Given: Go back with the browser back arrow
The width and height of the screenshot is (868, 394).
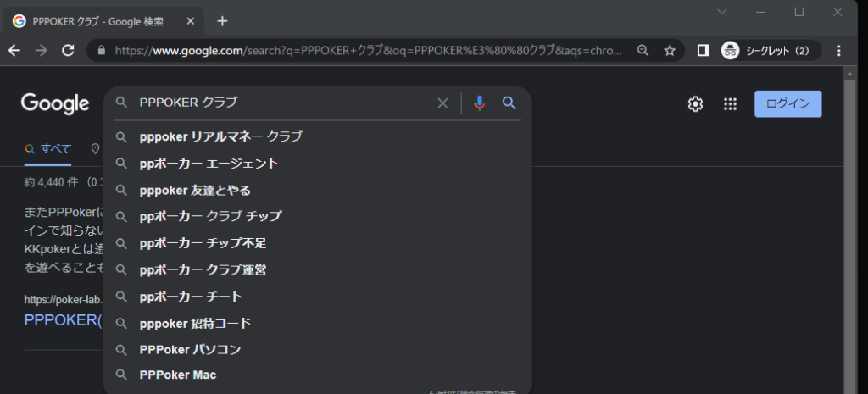Looking at the screenshot, I should click(14, 51).
